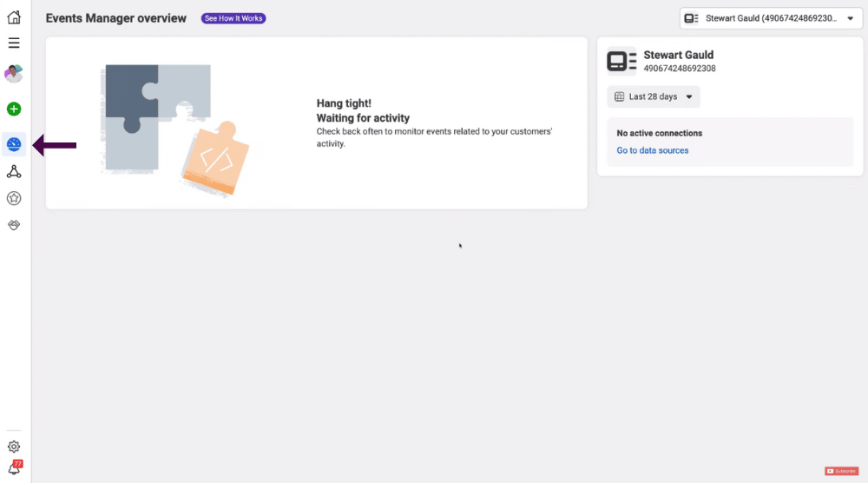Click the profile avatar in sidebar

click(x=14, y=74)
